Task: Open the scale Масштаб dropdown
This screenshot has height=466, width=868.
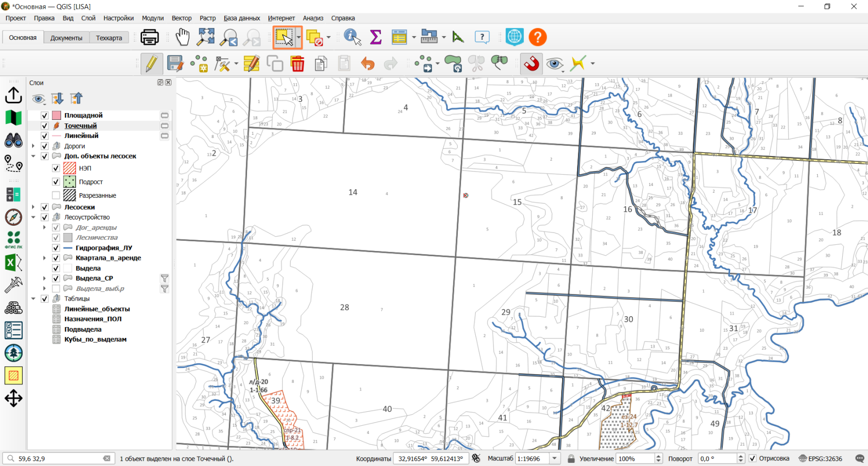Action: tap(555, 458)
